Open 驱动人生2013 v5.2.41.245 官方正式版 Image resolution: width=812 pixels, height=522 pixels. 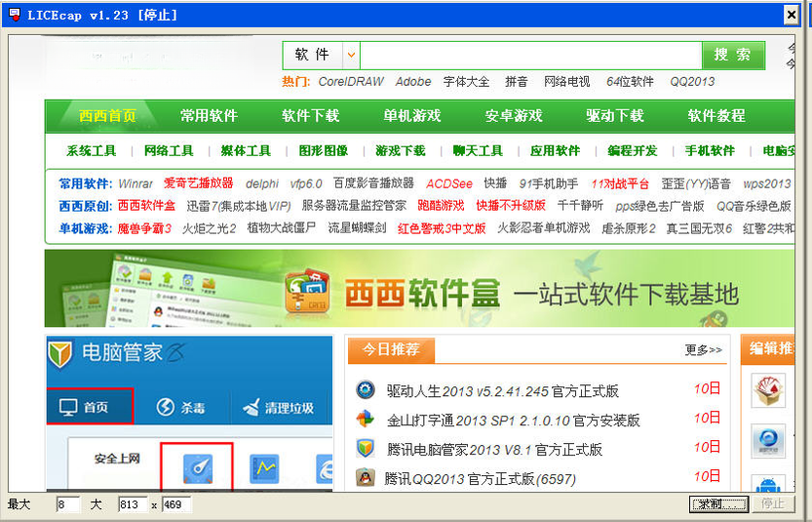tap(503, 391)
